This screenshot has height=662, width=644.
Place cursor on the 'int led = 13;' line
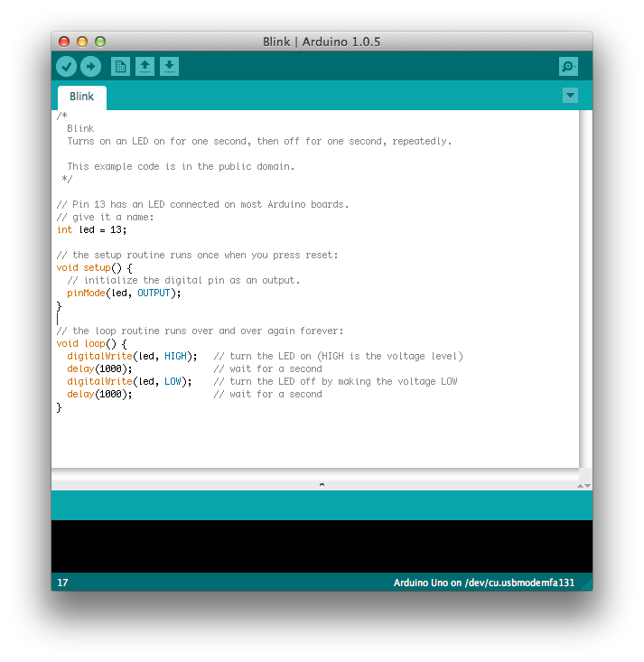coord(92,229)
